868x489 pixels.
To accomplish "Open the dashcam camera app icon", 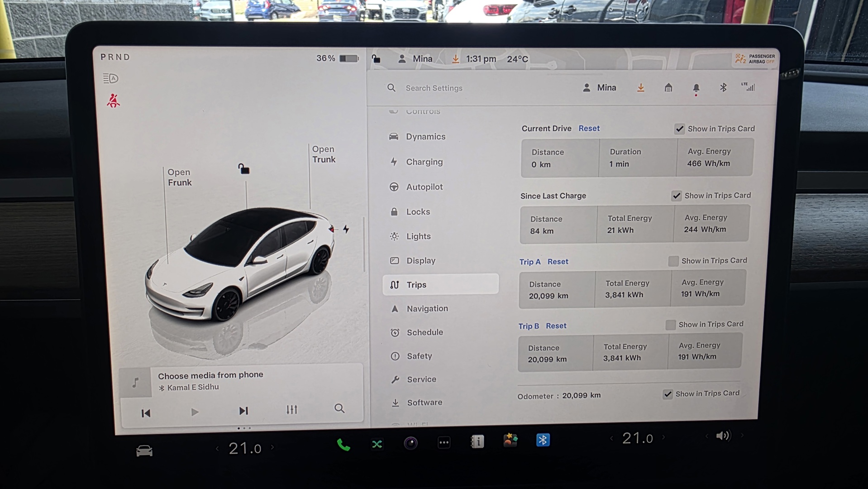I will tap(410, 443).
